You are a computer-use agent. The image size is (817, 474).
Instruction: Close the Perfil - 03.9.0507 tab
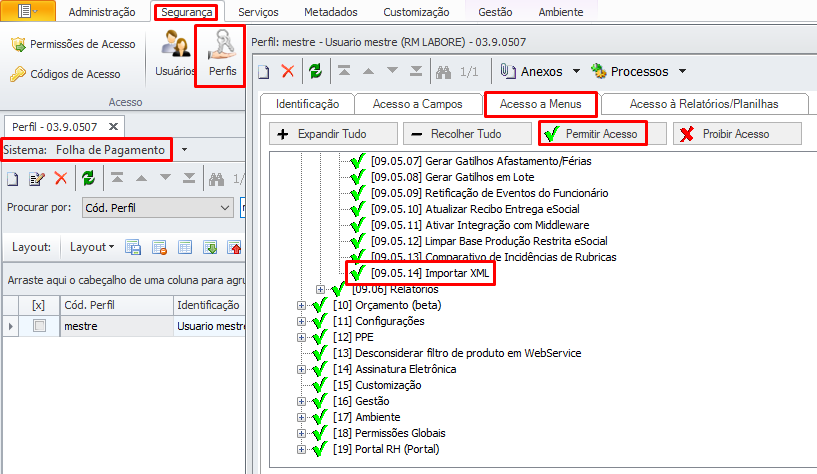[113, 127]
